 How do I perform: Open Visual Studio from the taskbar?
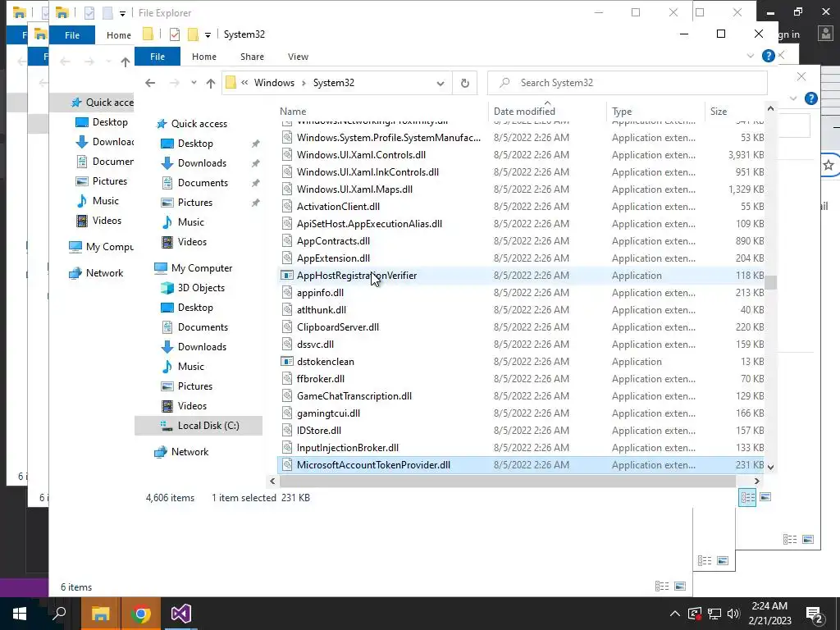181,614
